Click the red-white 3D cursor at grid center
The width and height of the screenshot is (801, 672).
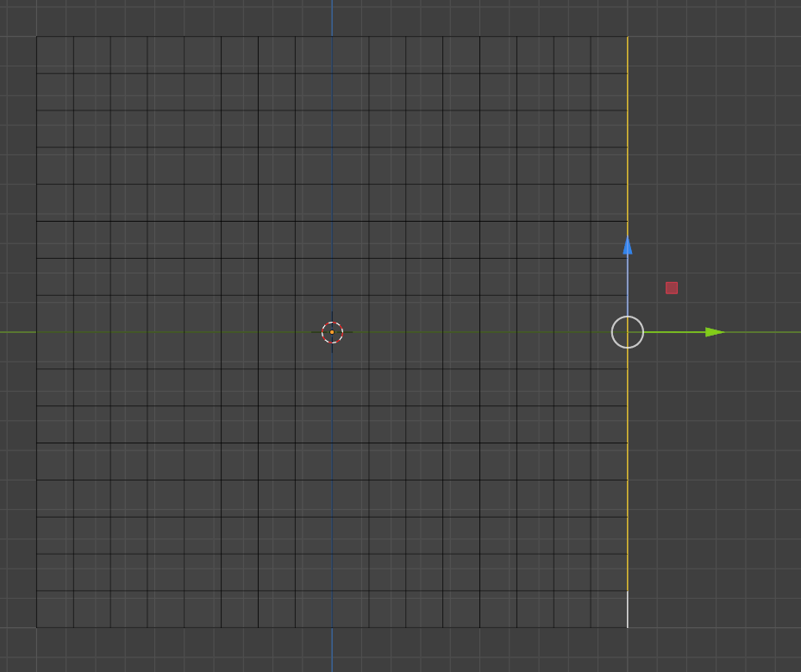point(332,332)
